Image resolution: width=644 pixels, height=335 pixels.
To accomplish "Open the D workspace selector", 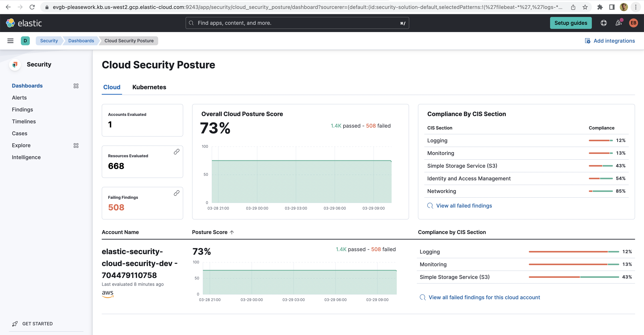I will (25, 40).
